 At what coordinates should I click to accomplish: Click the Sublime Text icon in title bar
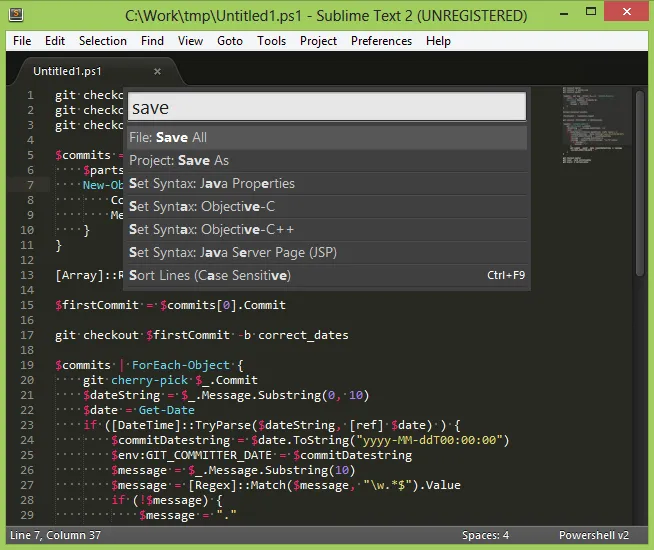click(16, 15)
